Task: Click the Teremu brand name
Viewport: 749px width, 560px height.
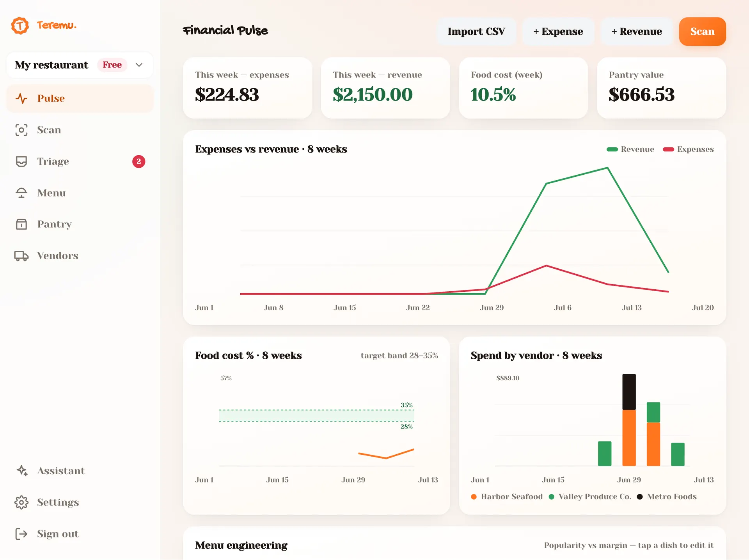Action: point(57,25)
